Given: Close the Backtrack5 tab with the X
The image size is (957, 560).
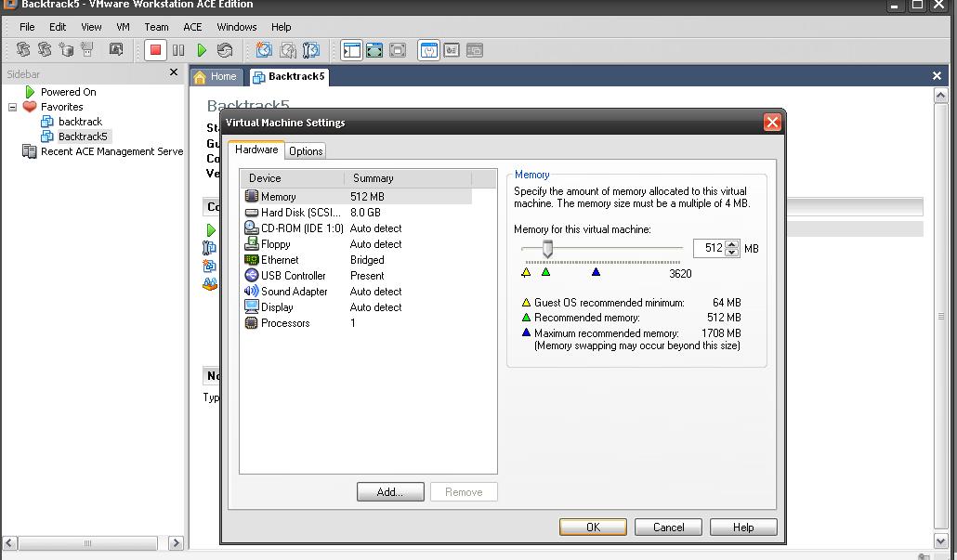Looking at the screenshot, I should (937, 75).
